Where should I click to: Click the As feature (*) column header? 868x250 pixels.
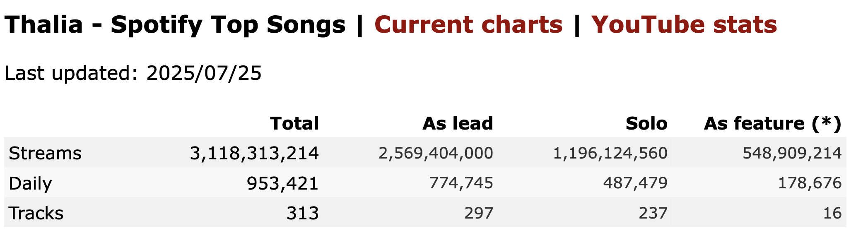773,124
